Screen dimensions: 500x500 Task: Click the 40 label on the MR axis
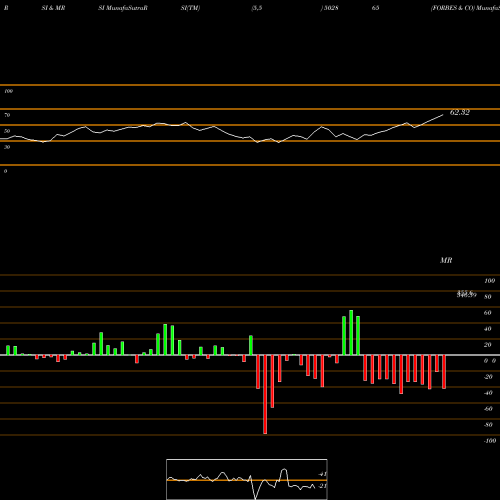[x=488, y=329]
